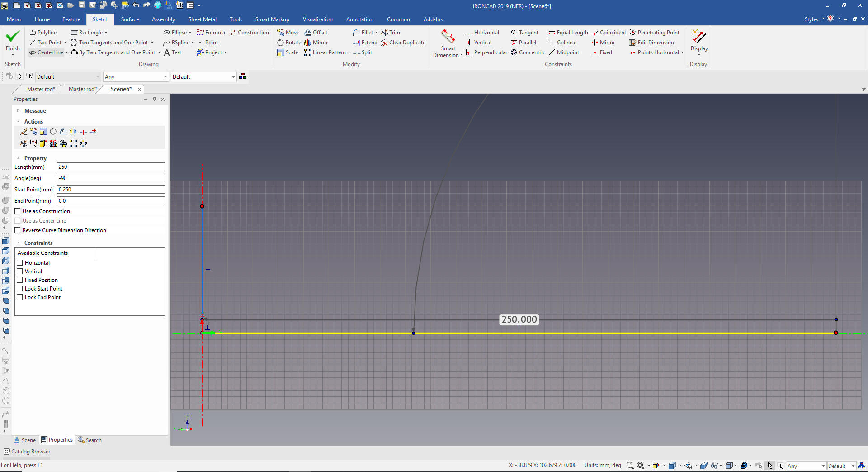Apply the Midpoint constraint
Screen dimensions: 868x472
click(x=564, y=52)
